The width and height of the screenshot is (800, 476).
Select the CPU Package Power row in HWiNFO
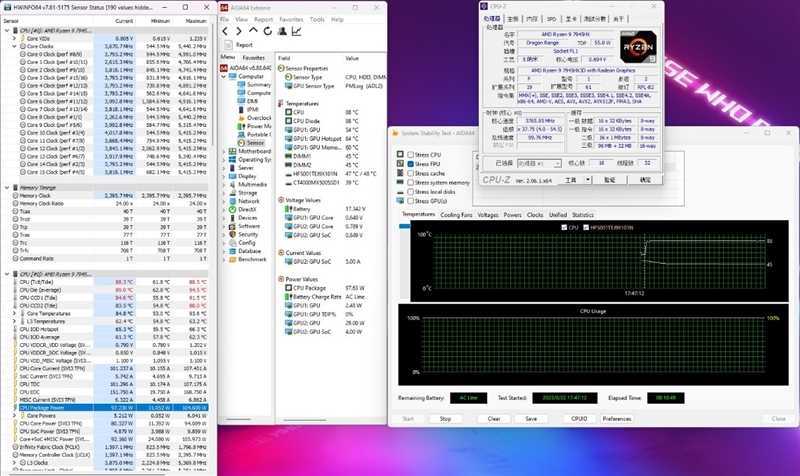click(x=106, y=408)
